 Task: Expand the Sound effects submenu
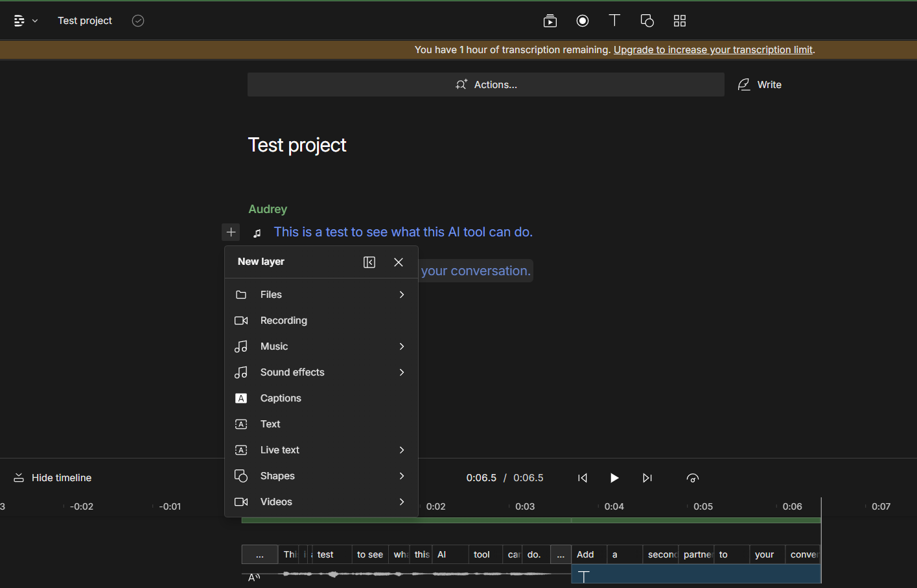(321, 372)
